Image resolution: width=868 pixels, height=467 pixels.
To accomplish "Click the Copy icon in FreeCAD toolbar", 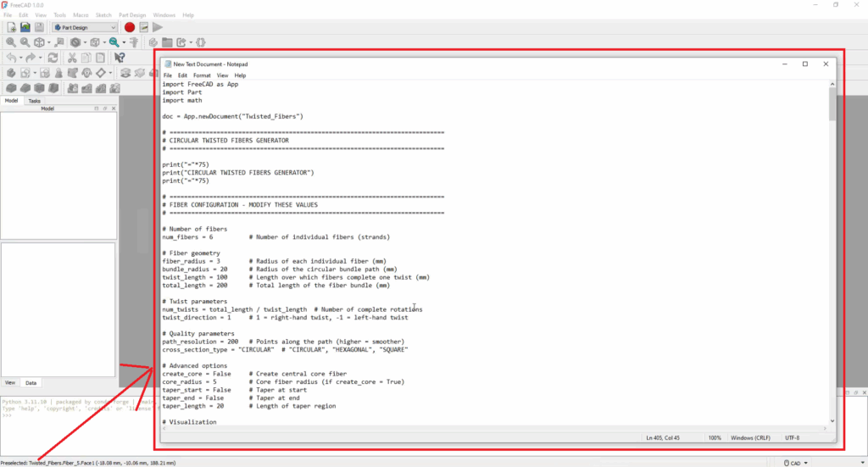I will [86, 58].
